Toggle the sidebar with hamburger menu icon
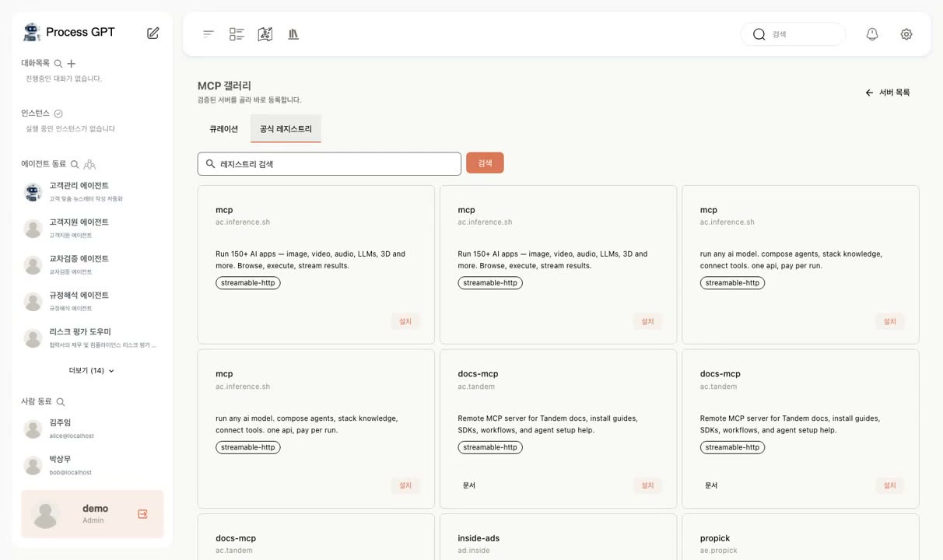The image size is (943, 560). tap(209, 33)
